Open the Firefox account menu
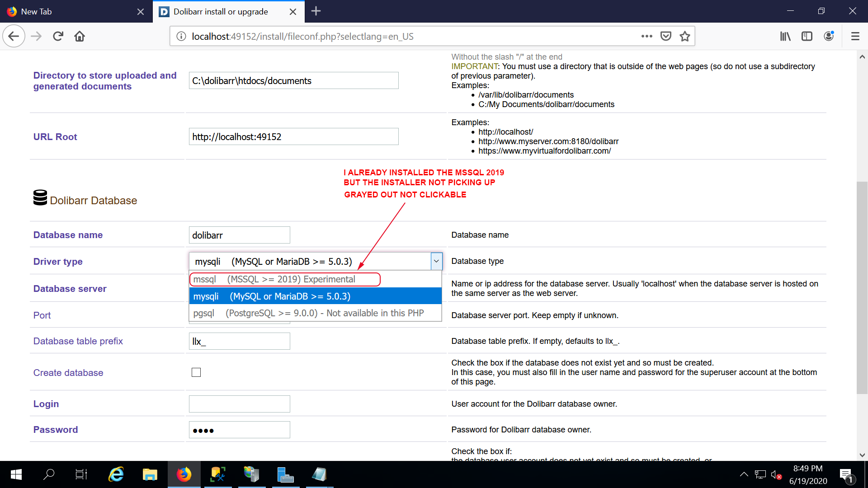The image size is (868, 488). 829,36
